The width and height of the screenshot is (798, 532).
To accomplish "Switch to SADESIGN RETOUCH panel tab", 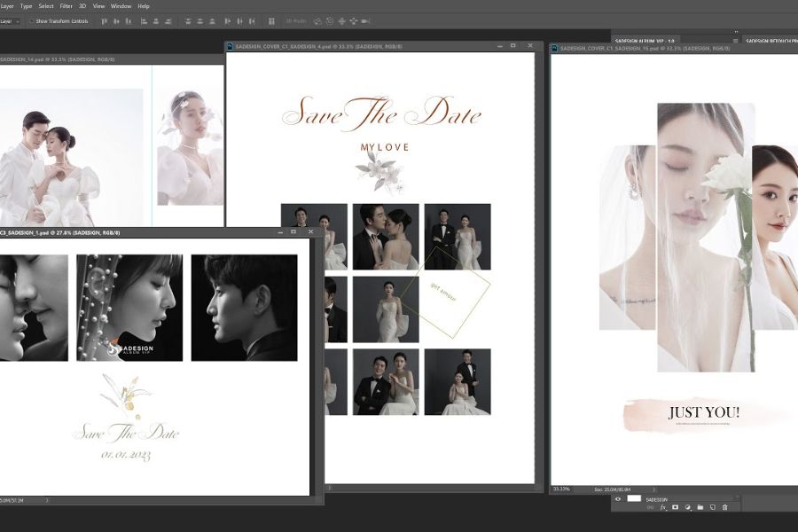I will pyautogui.click(x=770, y=40).
